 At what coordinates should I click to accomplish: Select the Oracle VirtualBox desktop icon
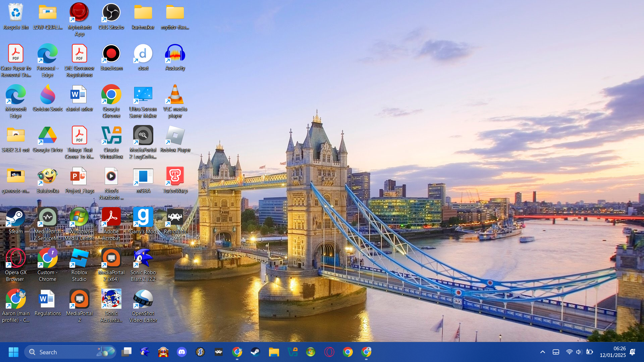[x=111, y=135]
